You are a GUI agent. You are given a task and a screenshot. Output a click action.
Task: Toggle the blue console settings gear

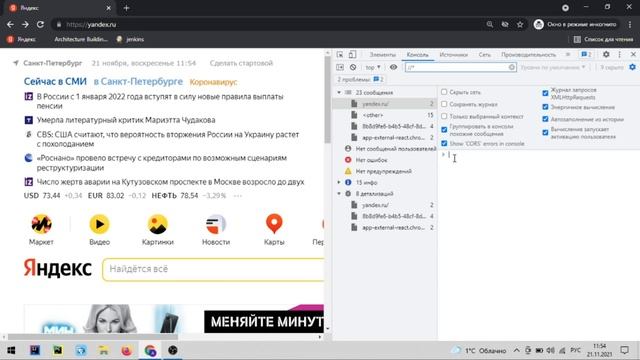tap(632, 67)
